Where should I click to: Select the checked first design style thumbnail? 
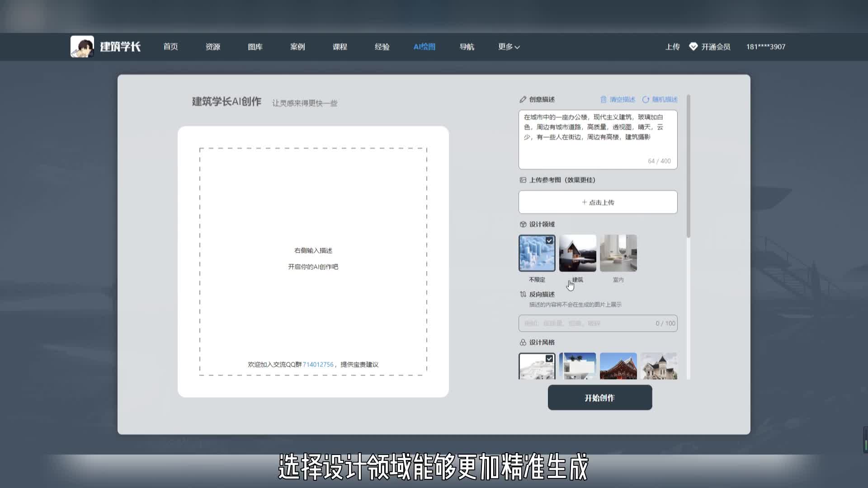pos(537,366)
